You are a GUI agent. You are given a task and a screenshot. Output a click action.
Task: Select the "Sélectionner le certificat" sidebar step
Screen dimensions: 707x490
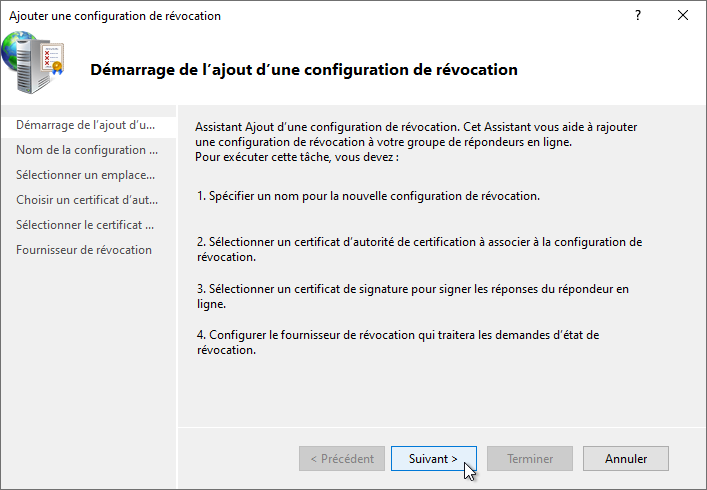pyautogui.click(x=85, y=225)
